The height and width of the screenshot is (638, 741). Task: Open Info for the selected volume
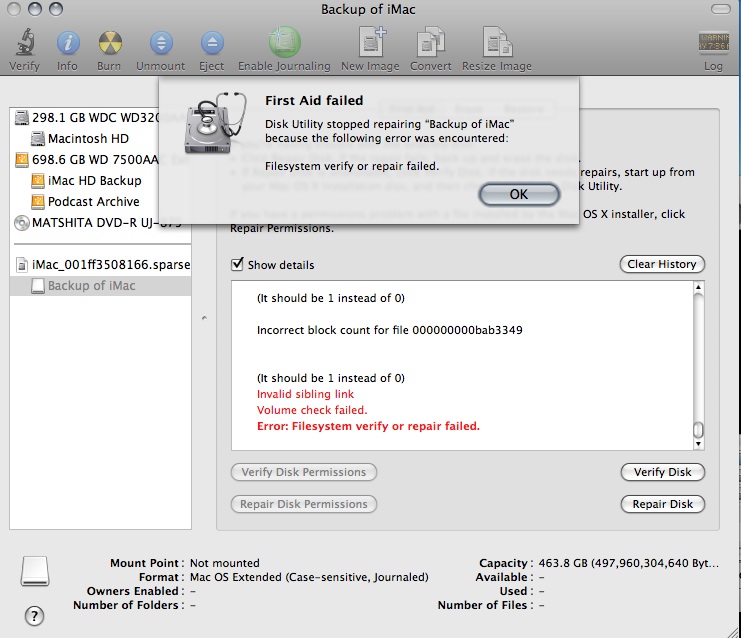point(67,44)
